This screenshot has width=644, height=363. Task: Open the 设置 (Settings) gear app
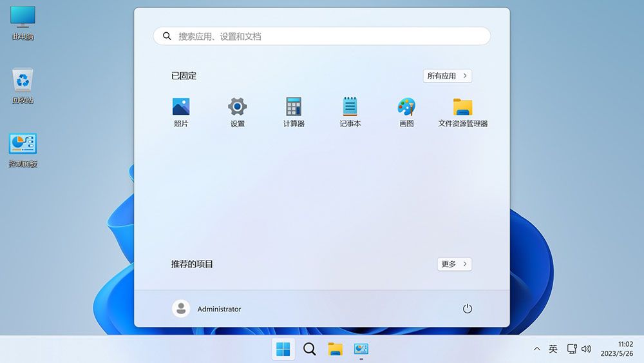[x=238, y=112]
